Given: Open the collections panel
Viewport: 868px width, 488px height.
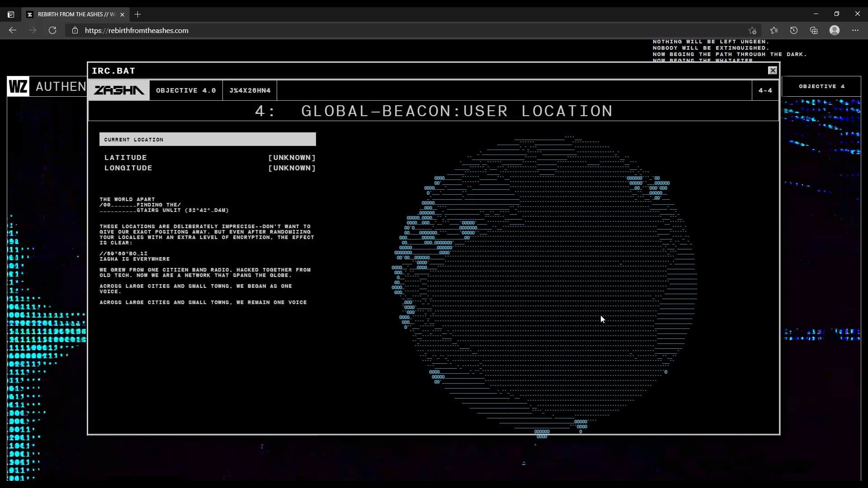Looking at the screenshot, I should [x=814, y=30].
